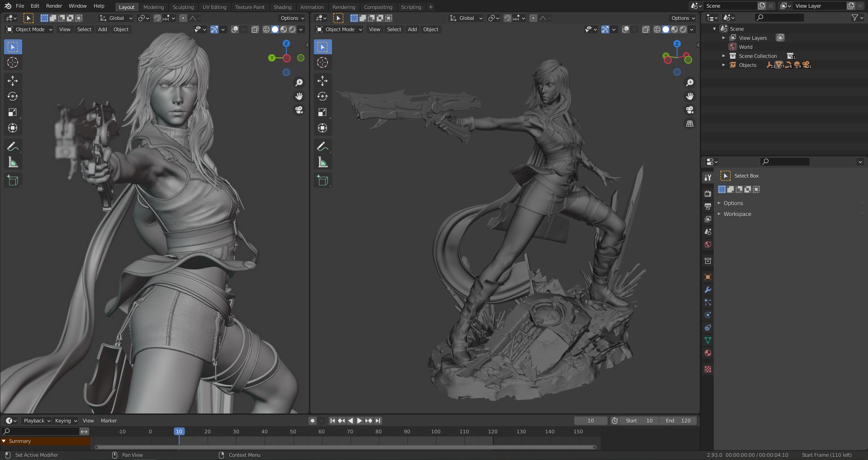Click the End frame field showing 120
The image size is (868, 460).
point(678,421)
